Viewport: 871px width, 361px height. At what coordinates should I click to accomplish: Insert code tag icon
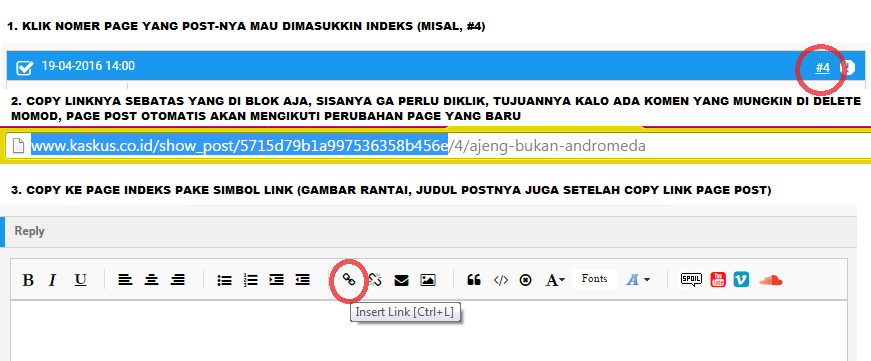click(500, 280)
